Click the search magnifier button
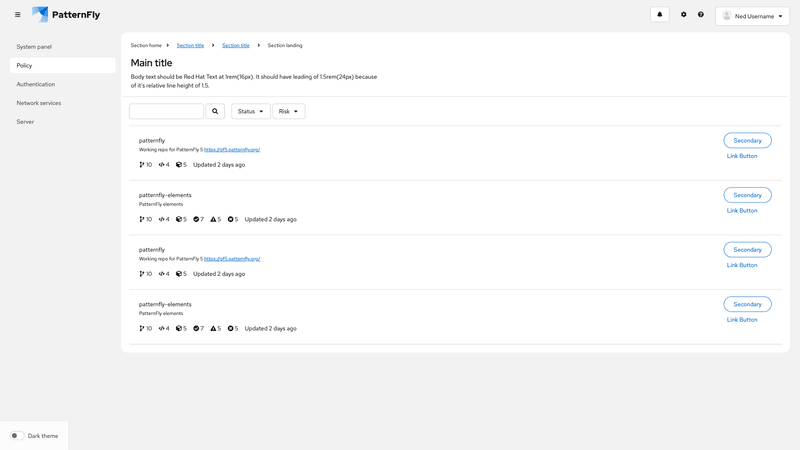This screenshot has width=800, height=450. (215, 111)
